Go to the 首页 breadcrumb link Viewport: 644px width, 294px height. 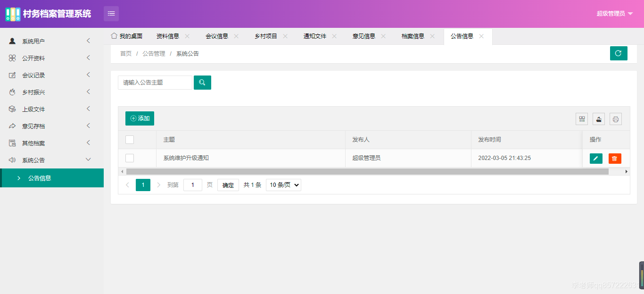(x=126, y=54)
